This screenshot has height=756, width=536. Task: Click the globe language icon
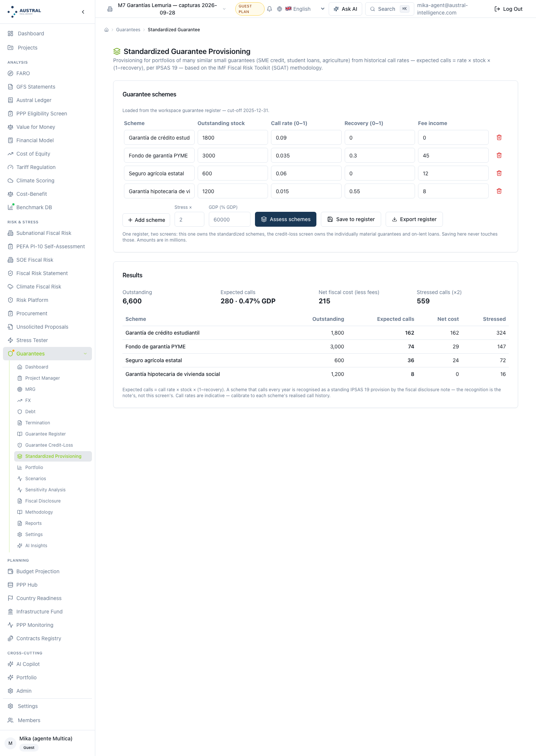click(x=280, y=9)
